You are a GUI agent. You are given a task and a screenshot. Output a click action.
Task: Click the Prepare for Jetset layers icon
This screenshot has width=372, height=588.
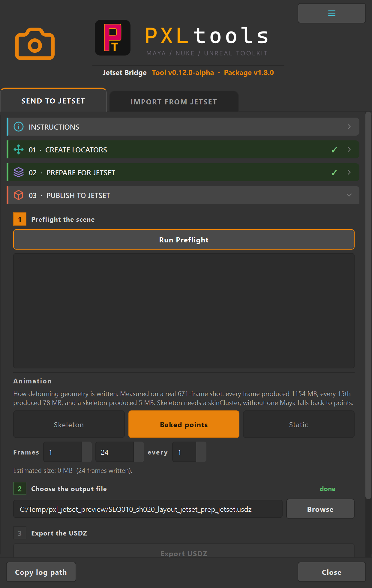click(x=19, y=172)
